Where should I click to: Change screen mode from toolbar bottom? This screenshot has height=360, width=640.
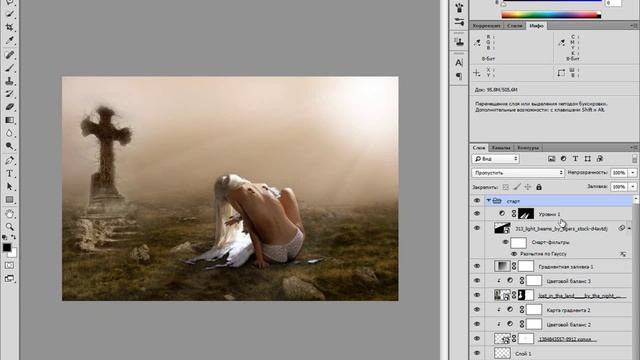[x=9, y=278]
